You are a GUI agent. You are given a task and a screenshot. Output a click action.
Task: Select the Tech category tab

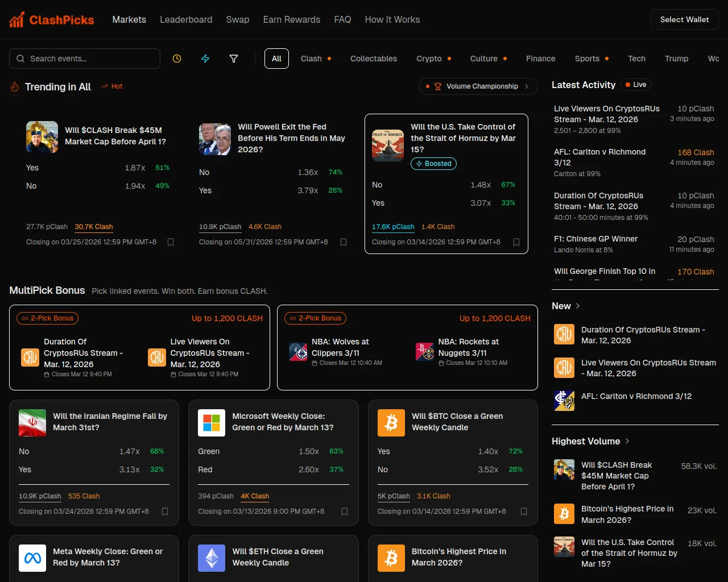click(636, 59)
